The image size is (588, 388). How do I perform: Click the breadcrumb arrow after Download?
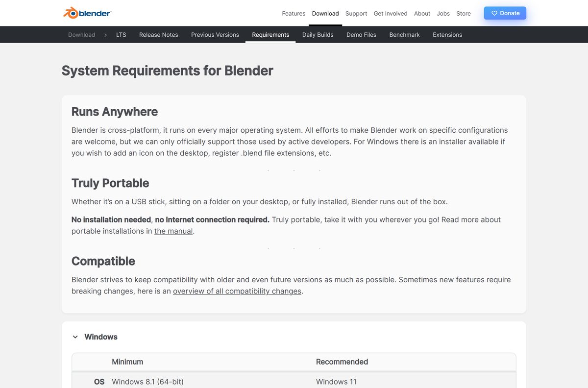[105, 35]
